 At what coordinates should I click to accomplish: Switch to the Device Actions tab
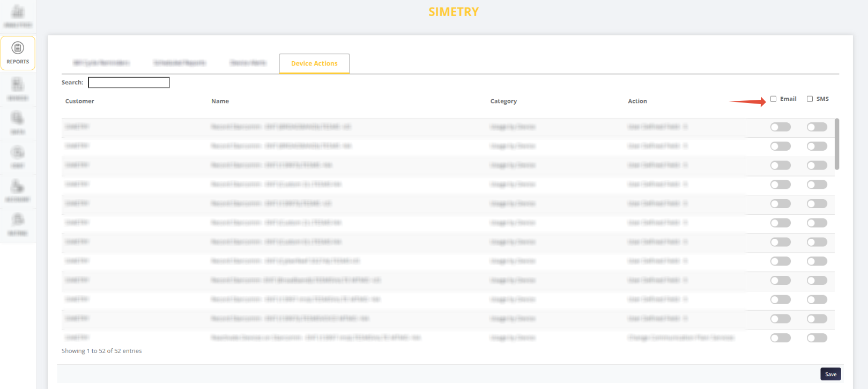tap(314, 63)
